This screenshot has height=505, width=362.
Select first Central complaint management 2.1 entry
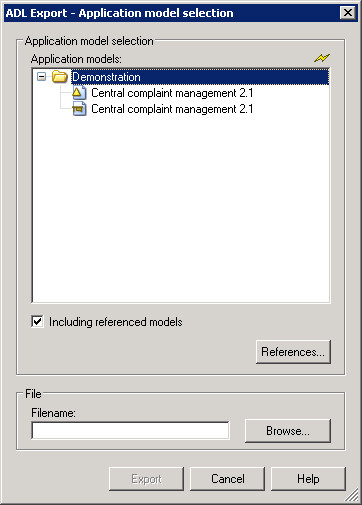[x=172, y=93]
